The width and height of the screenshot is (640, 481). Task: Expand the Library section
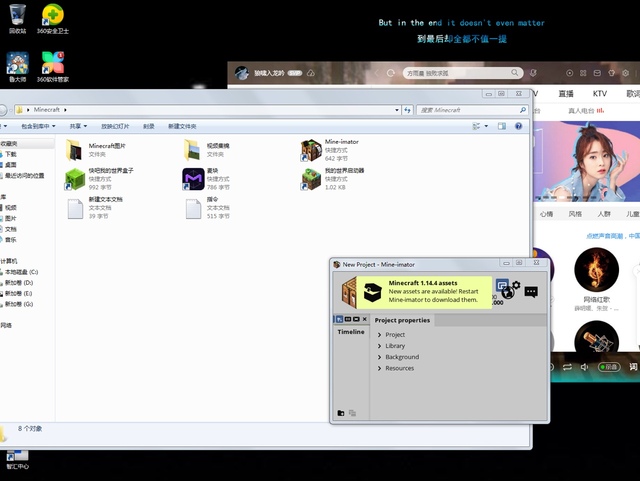(x=380, y=346)
